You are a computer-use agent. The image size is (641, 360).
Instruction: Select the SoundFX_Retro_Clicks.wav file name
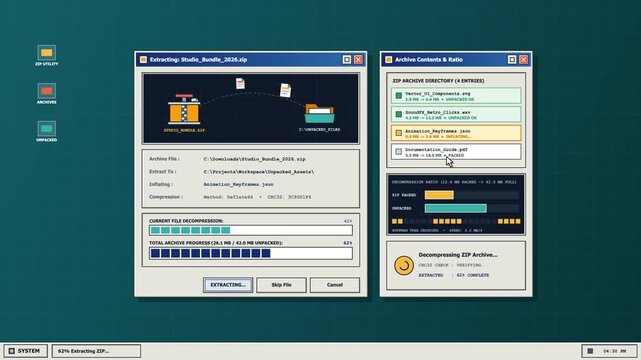(x=437, y=112)
